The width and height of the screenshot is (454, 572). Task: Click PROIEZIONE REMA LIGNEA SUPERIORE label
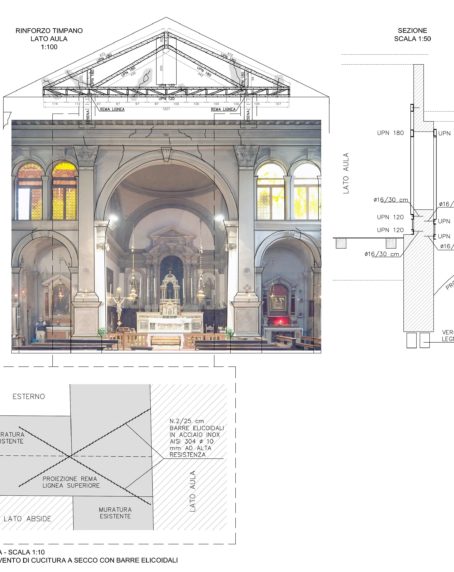pyautogui.click(x=71, y=482)
